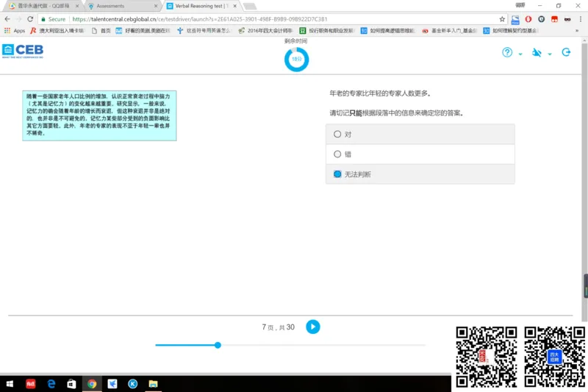This screenshot has height=392, width=588.
Task: Close the Assessments tab
Action: (x=156, y=6)
